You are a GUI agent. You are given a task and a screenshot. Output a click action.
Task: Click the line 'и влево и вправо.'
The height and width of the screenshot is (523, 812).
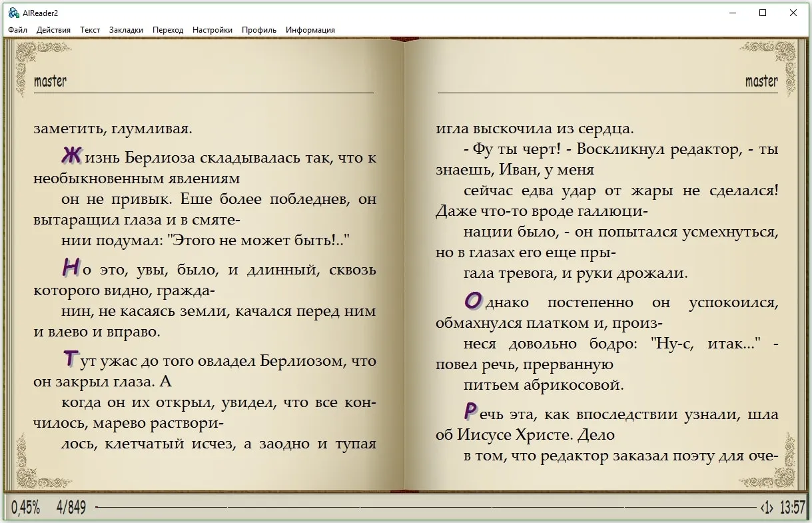click(97, 332)
